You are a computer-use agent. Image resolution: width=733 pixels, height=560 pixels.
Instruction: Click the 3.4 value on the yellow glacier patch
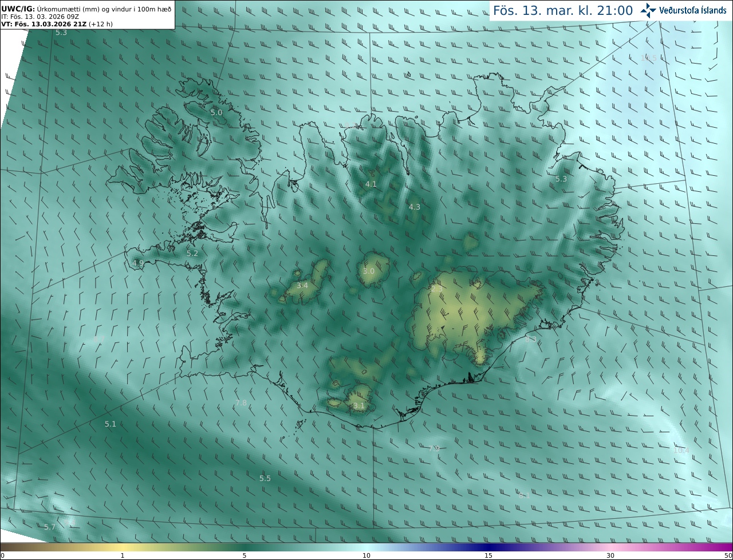coord(302,286)
